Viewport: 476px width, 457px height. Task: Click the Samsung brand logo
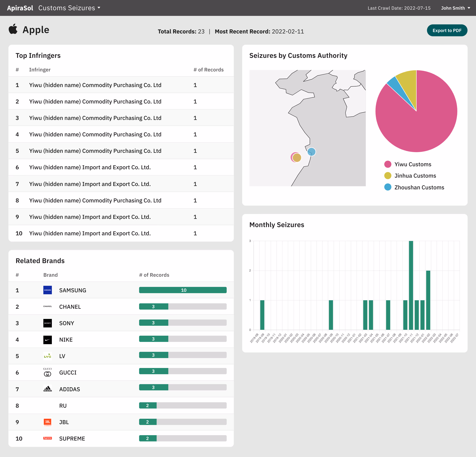[47, 290]
